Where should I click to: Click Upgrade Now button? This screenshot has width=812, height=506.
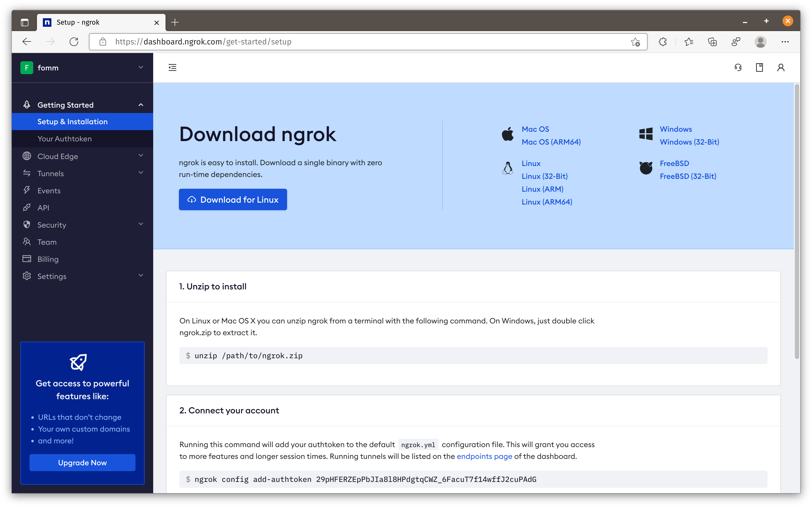click(82, 463)
